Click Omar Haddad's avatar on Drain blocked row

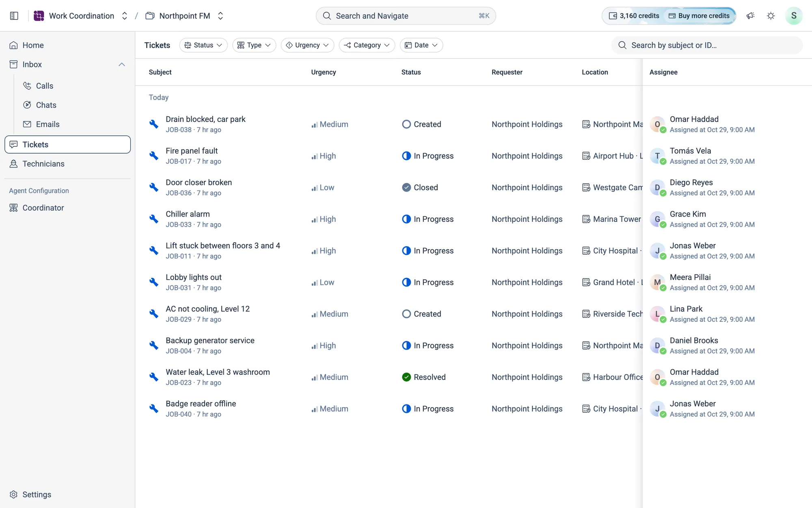click(657, 124)
